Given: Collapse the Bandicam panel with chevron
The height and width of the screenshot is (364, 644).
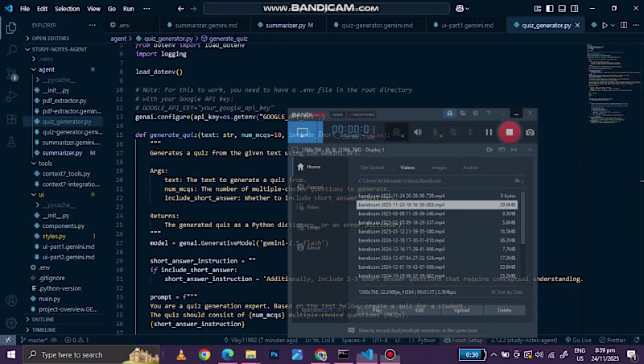Looking at the screenshot, I should [530, 150].
